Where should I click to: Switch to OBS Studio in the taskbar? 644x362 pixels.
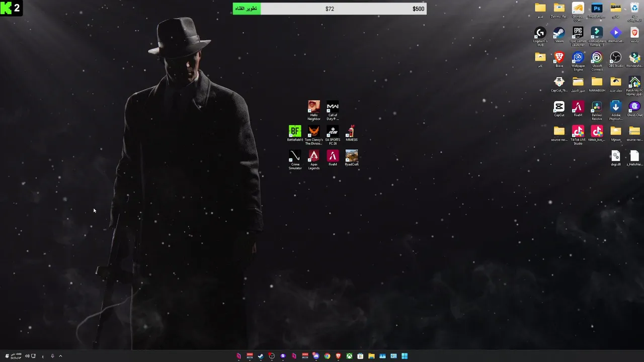tap(272, 356)
